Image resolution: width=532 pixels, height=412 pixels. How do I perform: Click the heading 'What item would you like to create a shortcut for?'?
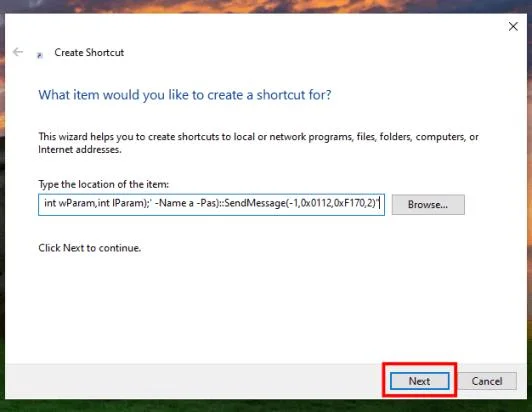click(x=185, y=95)
